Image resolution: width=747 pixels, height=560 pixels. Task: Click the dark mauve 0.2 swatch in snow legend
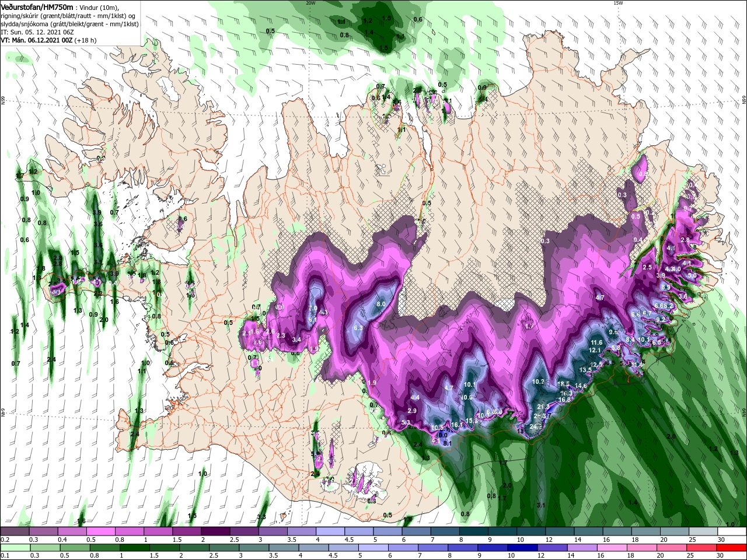(x=15, y=531)
